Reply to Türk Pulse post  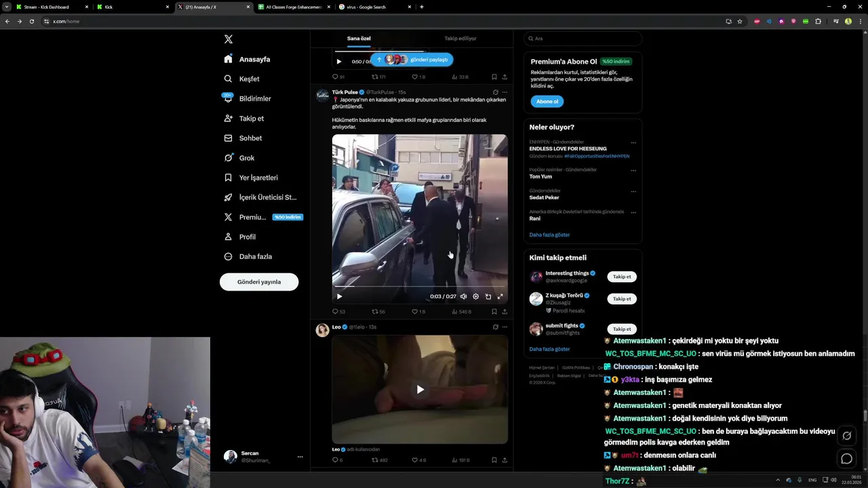point(338,312)
